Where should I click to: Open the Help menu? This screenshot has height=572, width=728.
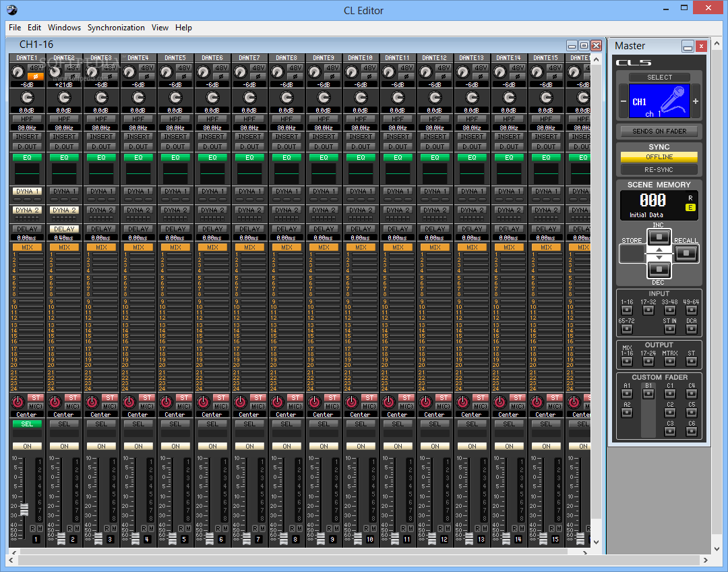coord(183,28)
